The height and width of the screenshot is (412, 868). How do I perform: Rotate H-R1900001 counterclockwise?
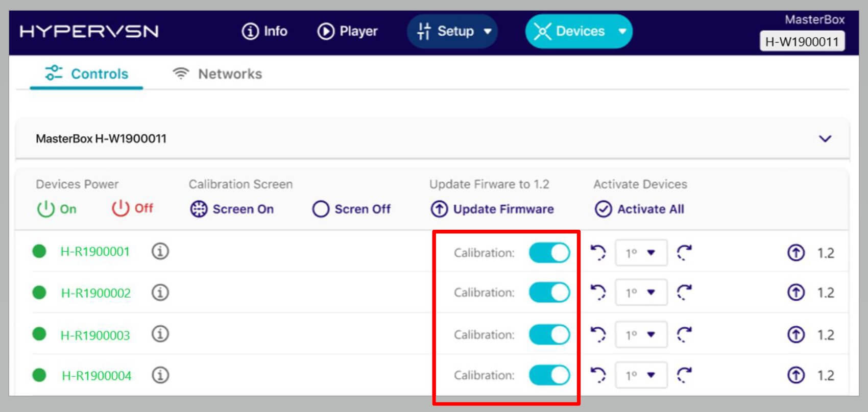pos(598,252)
